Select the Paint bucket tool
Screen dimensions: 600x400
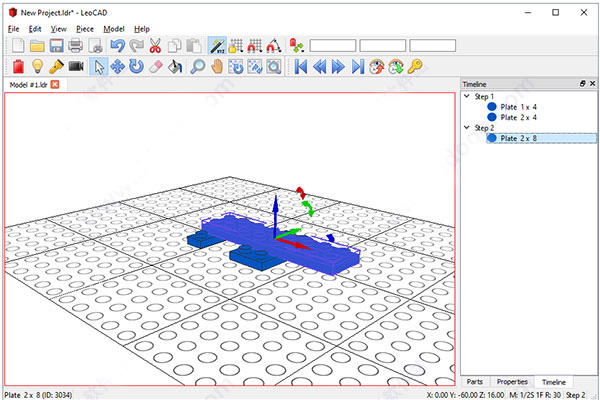pyautogui.click(x=174, y=67)
